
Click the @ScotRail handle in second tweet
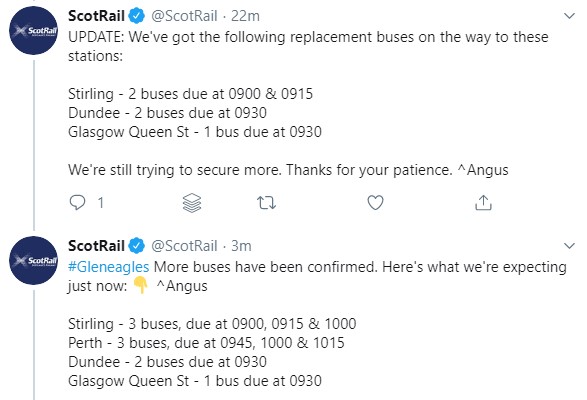pyautogui.click(x=184, y=246)
